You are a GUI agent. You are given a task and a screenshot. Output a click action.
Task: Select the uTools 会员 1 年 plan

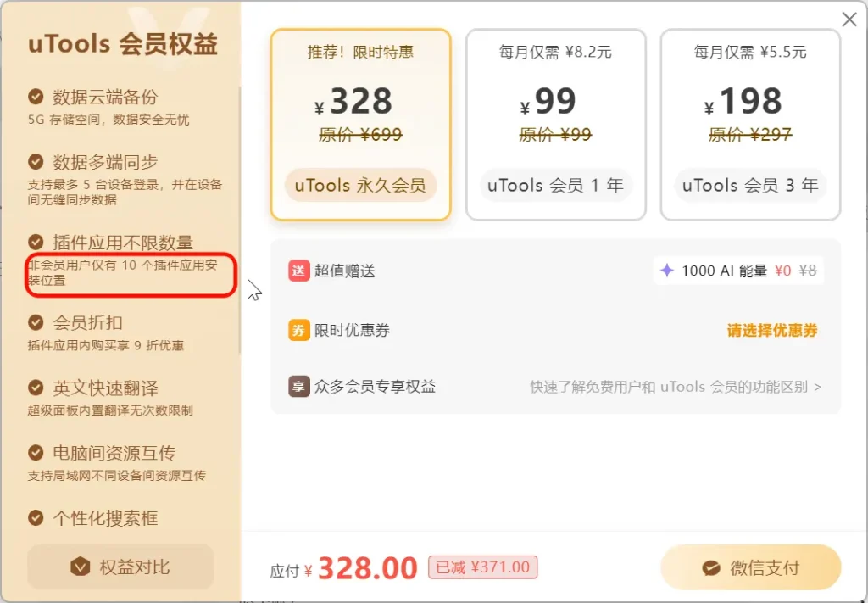555,125
